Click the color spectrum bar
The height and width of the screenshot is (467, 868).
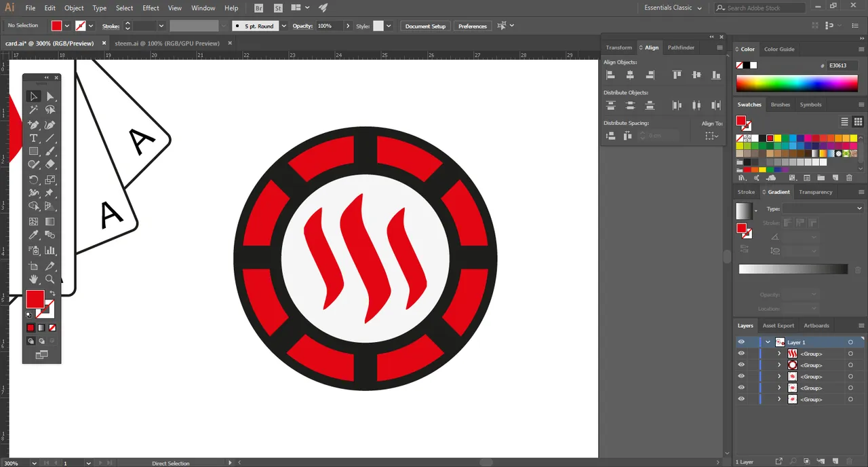[x=797, y=83]
